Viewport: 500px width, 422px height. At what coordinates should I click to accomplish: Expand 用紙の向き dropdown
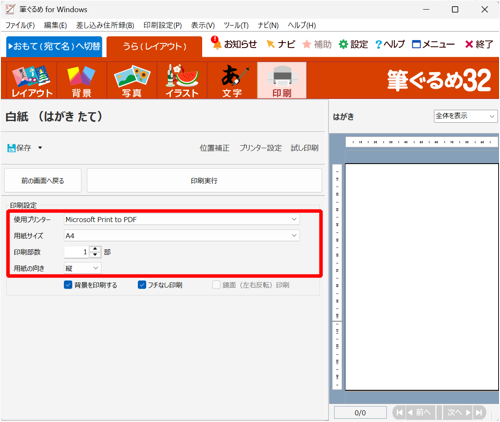(x=96, y=268)
